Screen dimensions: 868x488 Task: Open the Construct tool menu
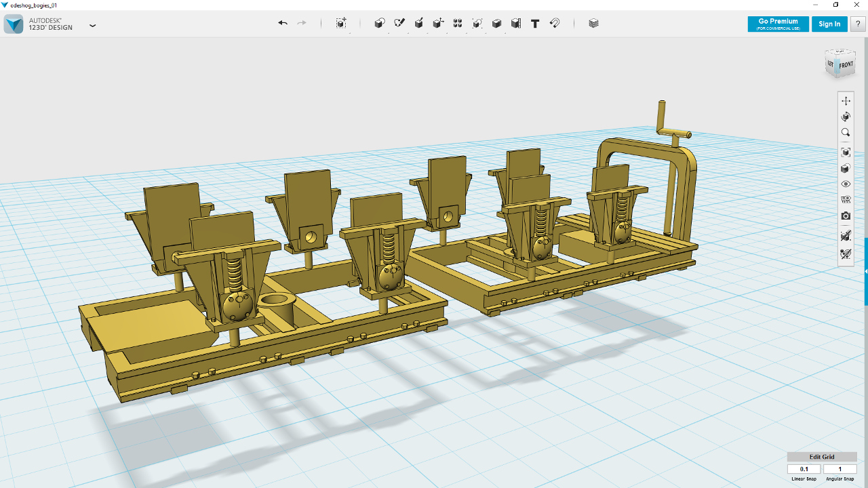(x=419, y=23)
